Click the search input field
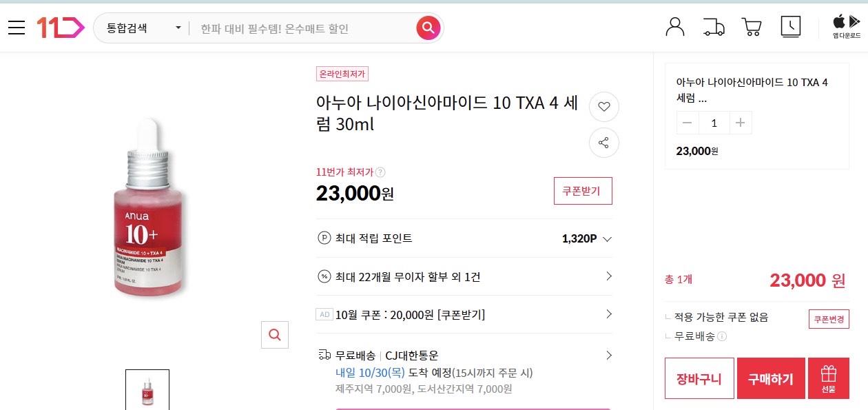 (x=296, y=28)
